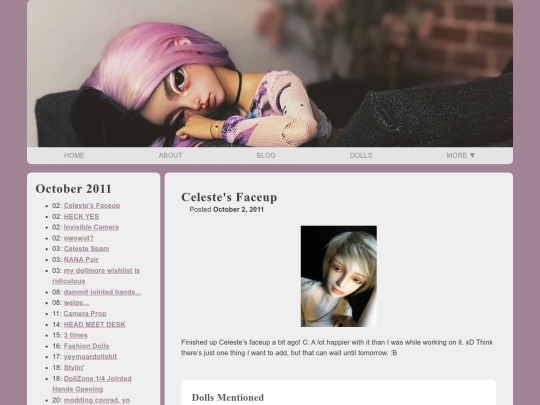Viewport: 540px width, 405px height.
Task: Expand the MORE dropdown menu
Action: click(x=461, y=155)
